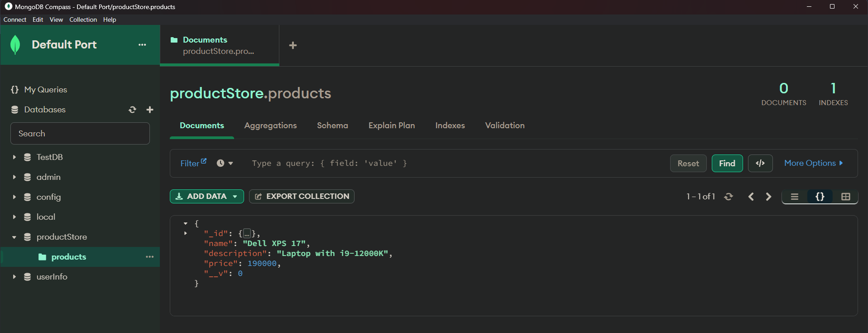Click the plus icon to create database
Image resolution: width=868 pixels, height=333 pixels.
click(150, 110)
